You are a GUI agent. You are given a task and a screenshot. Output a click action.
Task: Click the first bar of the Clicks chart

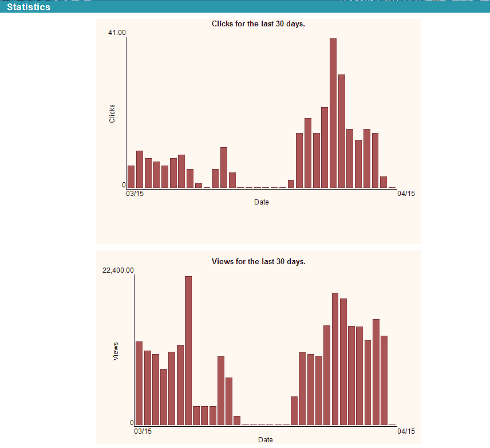[131, 177]
